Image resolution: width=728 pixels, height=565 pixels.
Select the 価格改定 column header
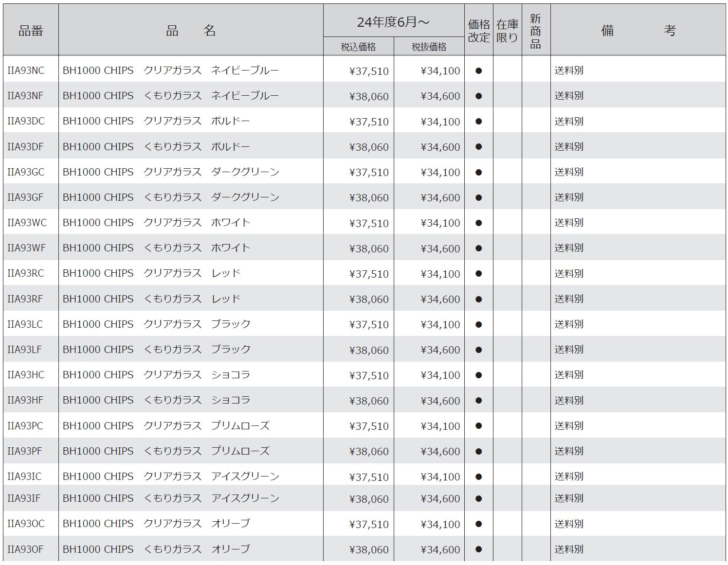point(478,31)
